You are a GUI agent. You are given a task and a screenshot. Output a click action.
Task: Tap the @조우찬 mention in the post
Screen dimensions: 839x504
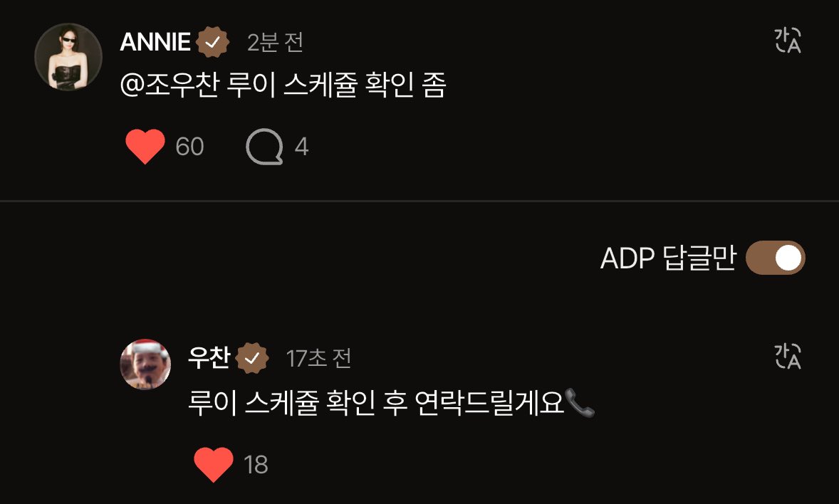tap(170, 85)
